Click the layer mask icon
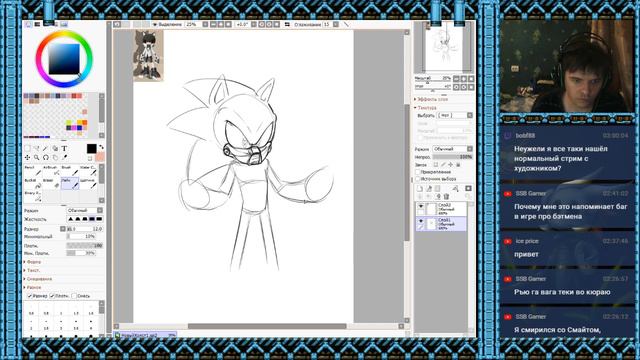 pos(468,189)
